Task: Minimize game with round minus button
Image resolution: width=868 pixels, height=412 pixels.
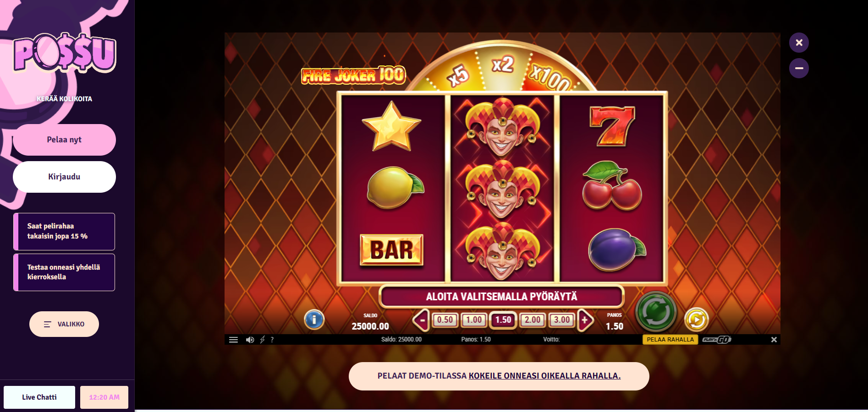Action: pyautogui.click(x=799, y=68)
